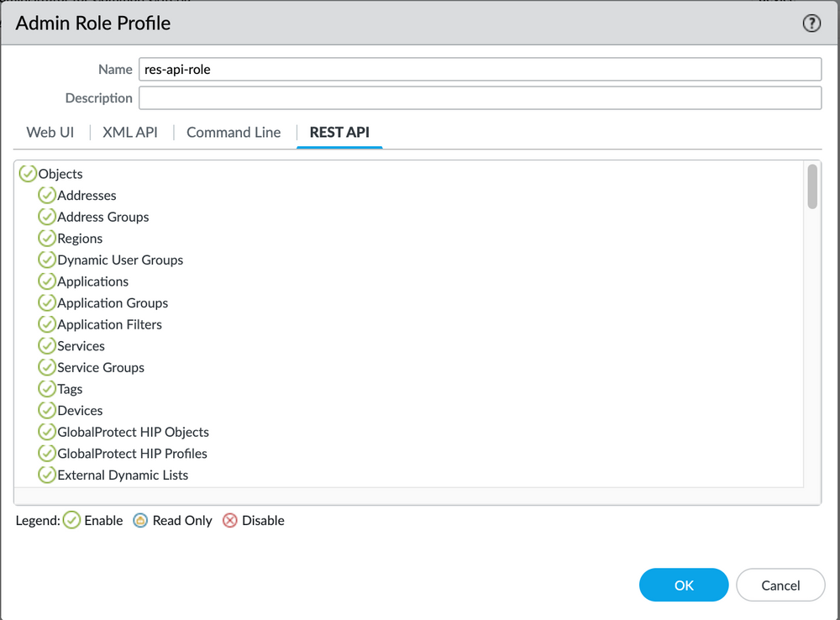This screenshot has height=620, width=840.
Task: Click OK to save the profile
Action: 683,585
